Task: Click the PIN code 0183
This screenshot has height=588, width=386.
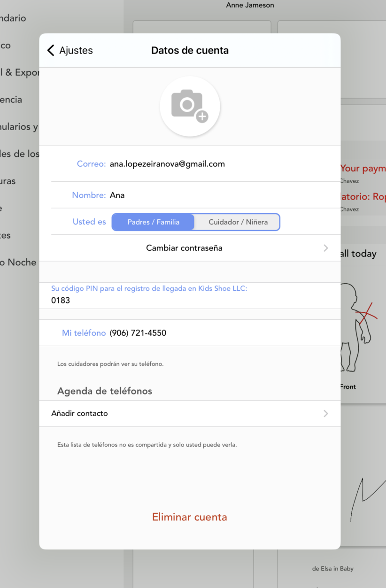Action: pos(61,300)
